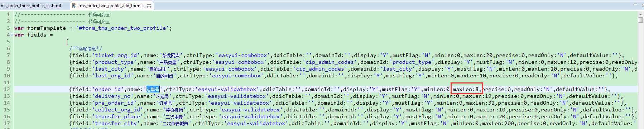644x129 pixels.
Task: Click line number 17 in gutter
Action: (x=7, y=123)
